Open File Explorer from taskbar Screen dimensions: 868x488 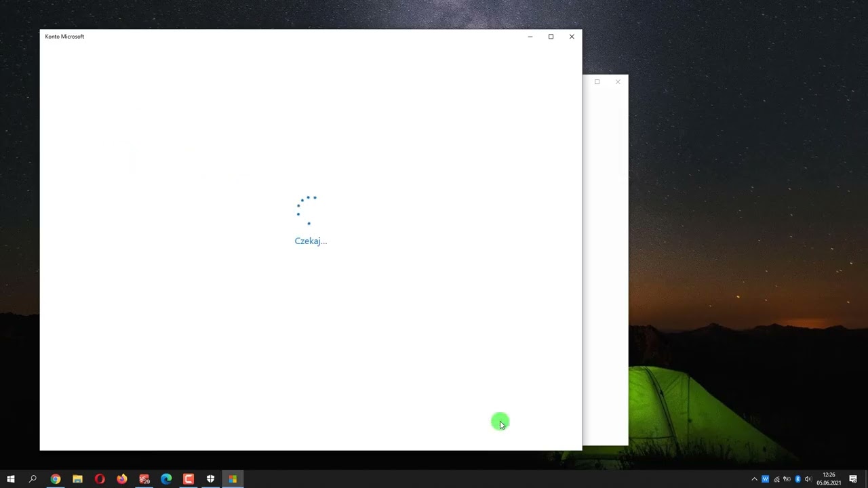coord(77,479)
